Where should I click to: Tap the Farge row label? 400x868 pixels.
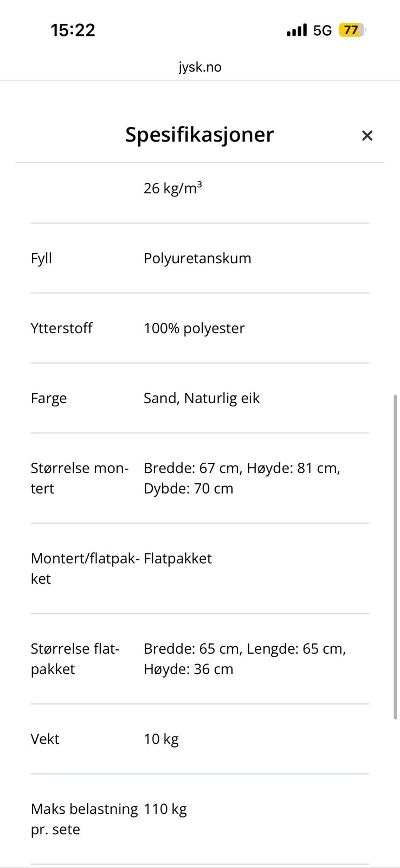tap(49, 398)
